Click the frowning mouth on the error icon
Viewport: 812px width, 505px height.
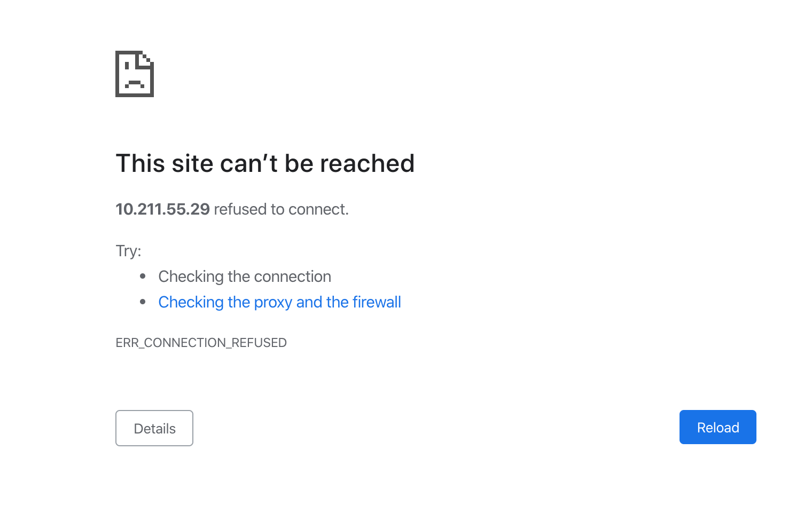click(x=134, y=83)
